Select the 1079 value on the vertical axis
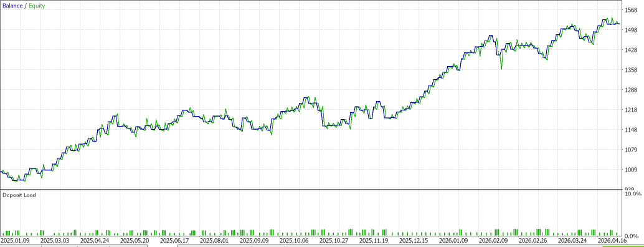644x247 pixels. [632, 150]
